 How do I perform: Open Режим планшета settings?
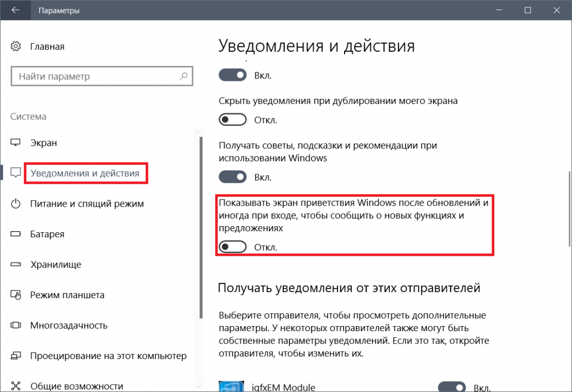67,295
